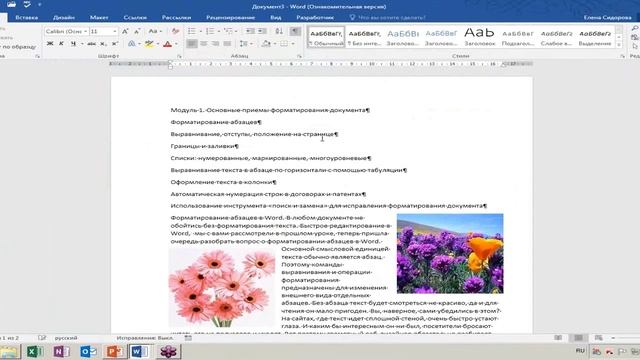Open the Вид tab
Image resolution: width=640 pixels, height=360 pixels.
[x=276, y=18]
